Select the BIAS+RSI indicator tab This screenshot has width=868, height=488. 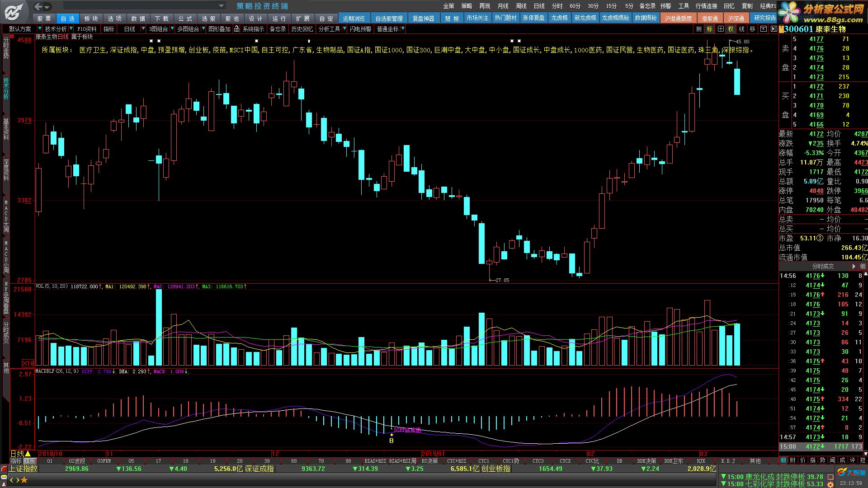[x=375, y=461]
